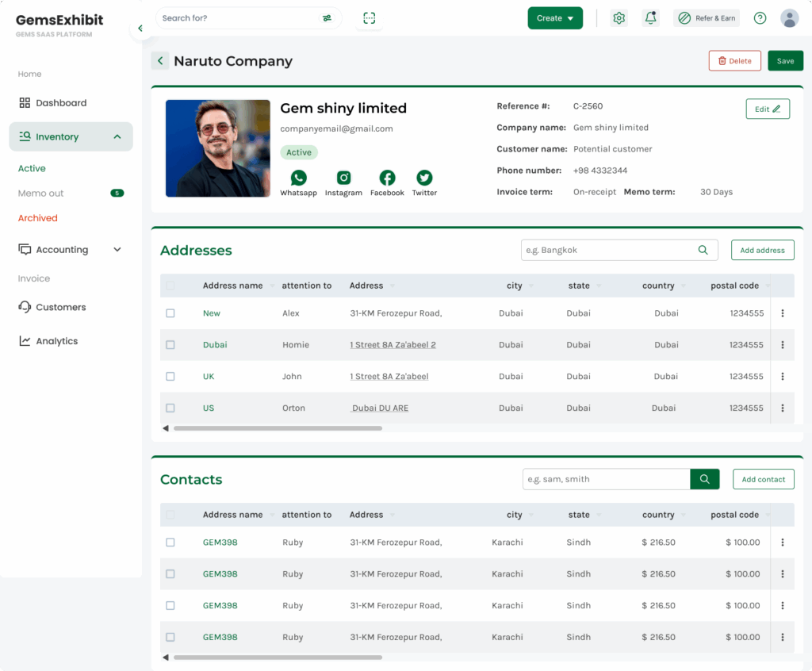812x671 pixels.
Task: Select all addresses with header checkbox
Action: coord(170,286)
